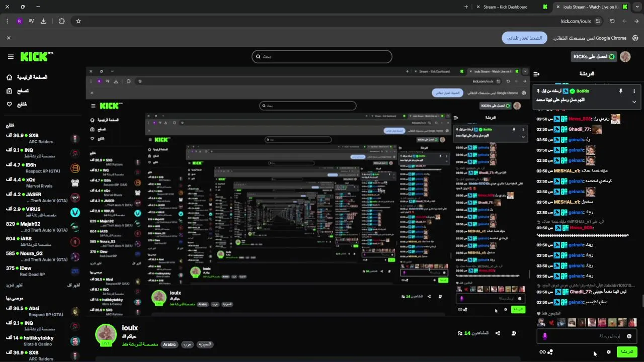Open Chrome downloads icon
644x362 pixels.
click(x=43, y=21)
